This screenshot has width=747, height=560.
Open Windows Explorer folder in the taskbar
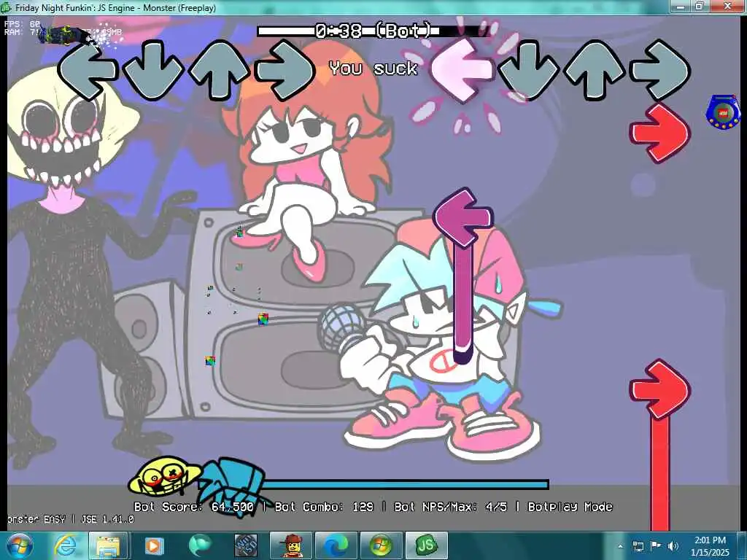click(109, 546)
